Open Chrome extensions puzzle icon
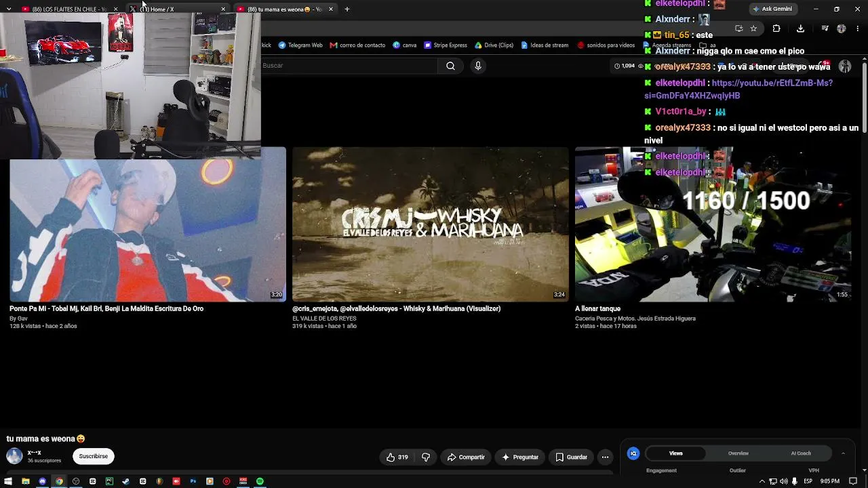Viewport: 868px width, 488px height. [776, 28]
